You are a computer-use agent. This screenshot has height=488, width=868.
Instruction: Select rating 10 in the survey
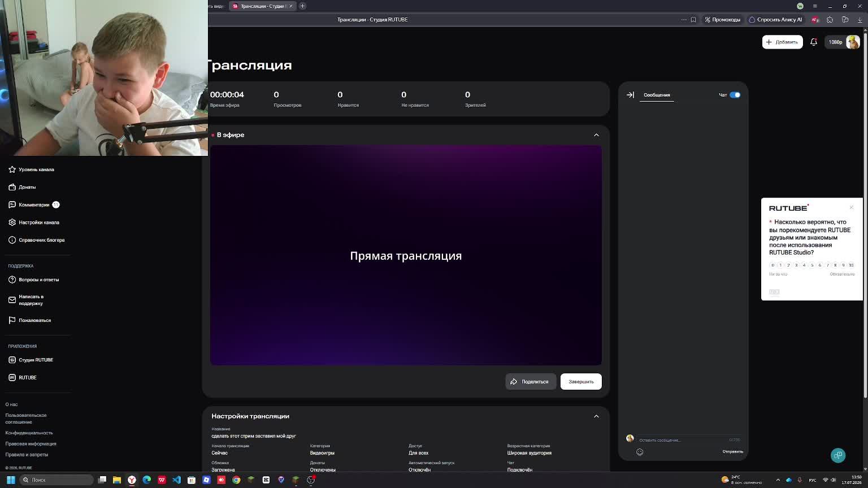point(851,265)
